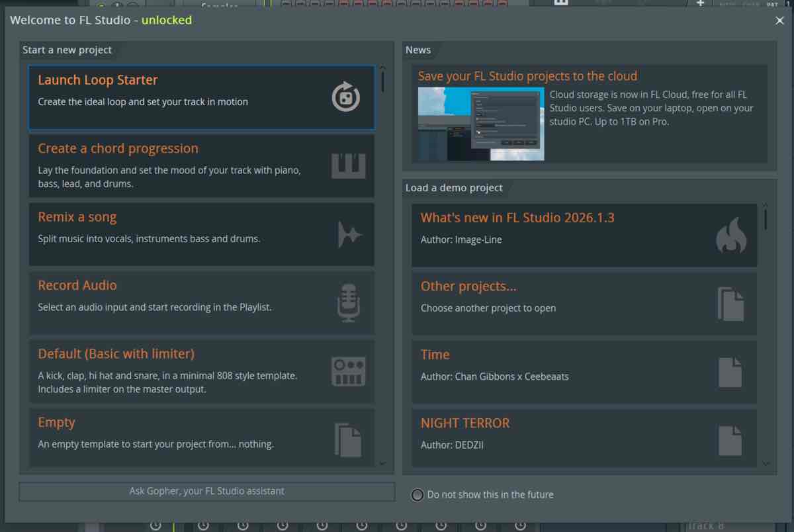The height and width of the screenshot is (532, 794).
Task: Choose Create a chord progression
Action: click(x=202, y=166)
